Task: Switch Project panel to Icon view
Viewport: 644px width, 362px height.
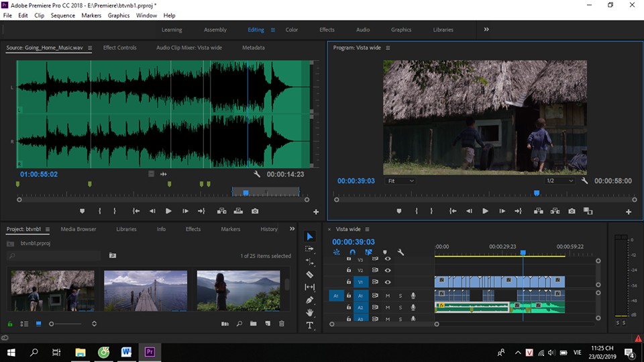Action: click(x=39, y=324)
